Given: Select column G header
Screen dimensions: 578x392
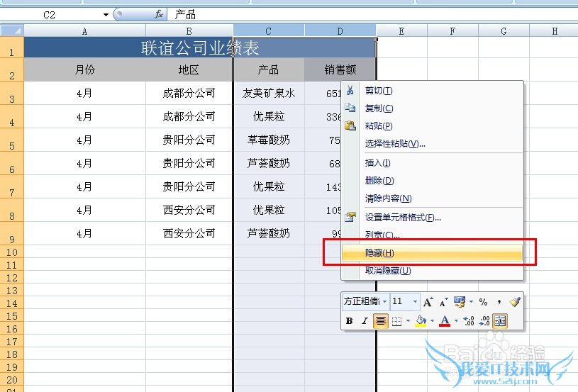Looking at the screenshot, I should [504, 31].
